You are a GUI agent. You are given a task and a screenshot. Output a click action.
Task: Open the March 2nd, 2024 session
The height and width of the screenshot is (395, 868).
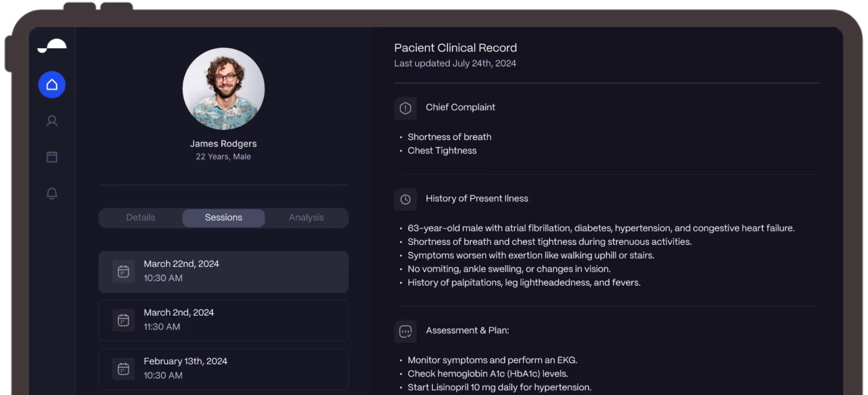[x=223, y=320]
